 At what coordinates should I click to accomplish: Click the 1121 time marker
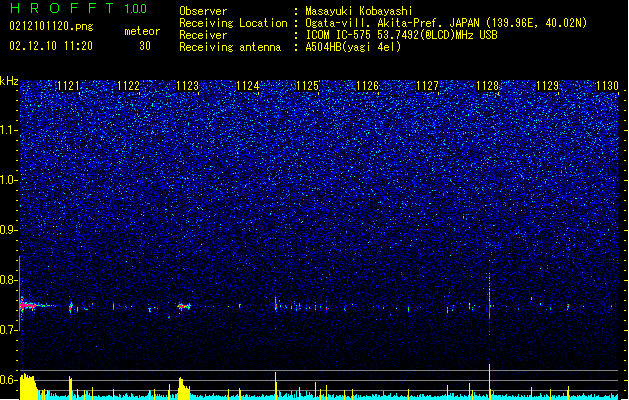[68, 85]
